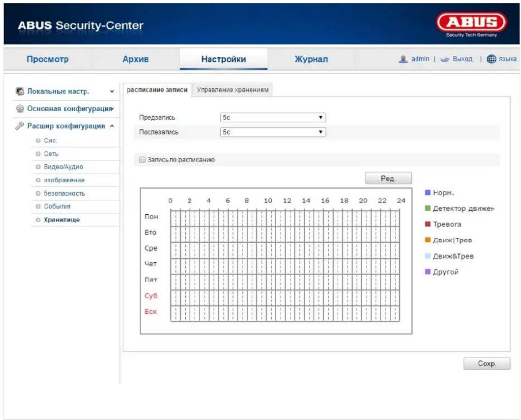
Task: Select the расписание записи tab
Action: click(157, 90)
